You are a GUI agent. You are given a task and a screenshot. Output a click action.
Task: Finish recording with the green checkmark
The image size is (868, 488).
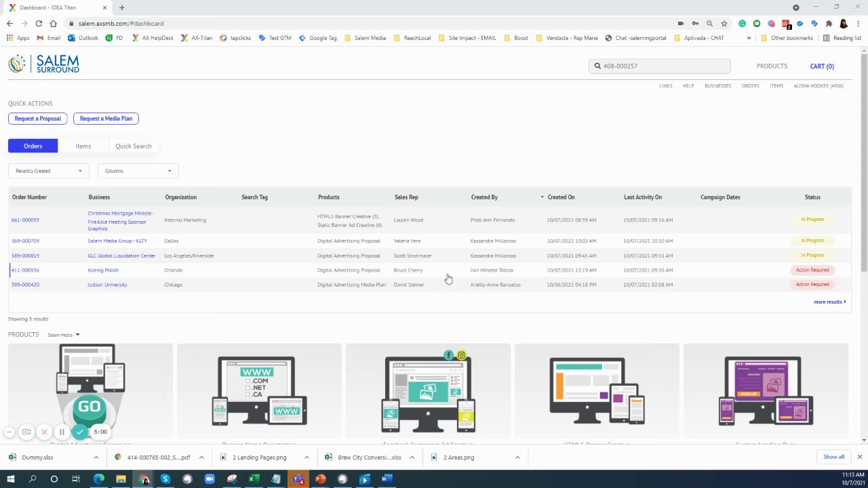pos(80,432)
